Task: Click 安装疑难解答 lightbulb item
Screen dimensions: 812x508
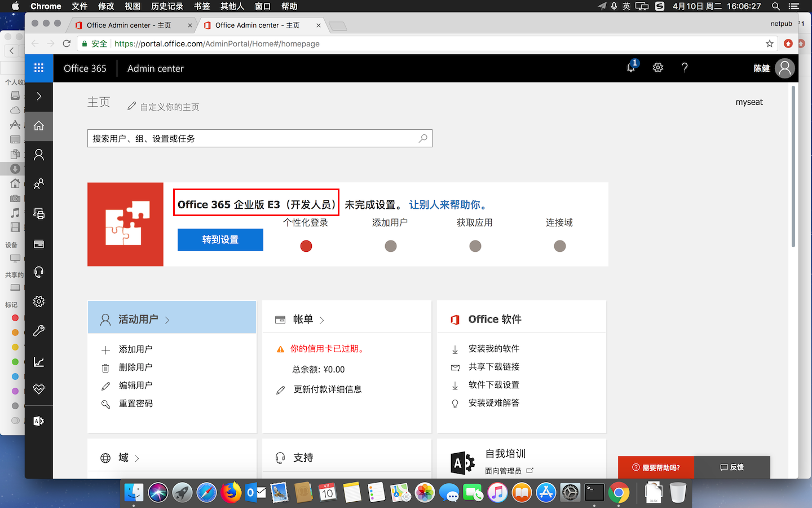Action: click(493, 403)
